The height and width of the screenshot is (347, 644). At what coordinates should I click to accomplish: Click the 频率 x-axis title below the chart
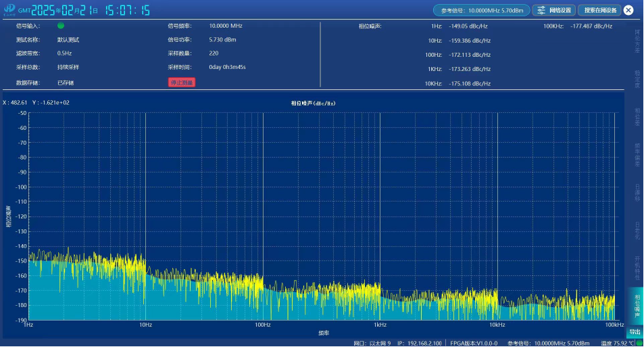pyautogui.click(x=324, y=333)
